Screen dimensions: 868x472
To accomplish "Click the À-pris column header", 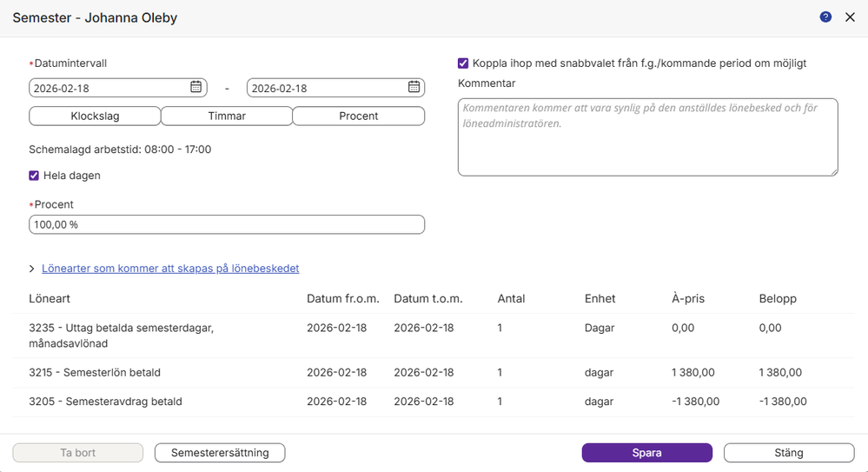I will 688,299.
